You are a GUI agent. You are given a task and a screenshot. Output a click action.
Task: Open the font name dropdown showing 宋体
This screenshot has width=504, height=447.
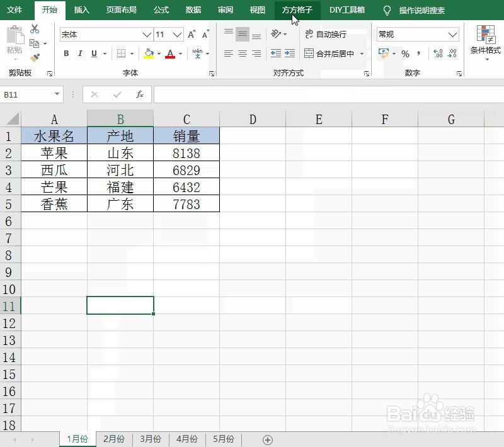point(146,34)
